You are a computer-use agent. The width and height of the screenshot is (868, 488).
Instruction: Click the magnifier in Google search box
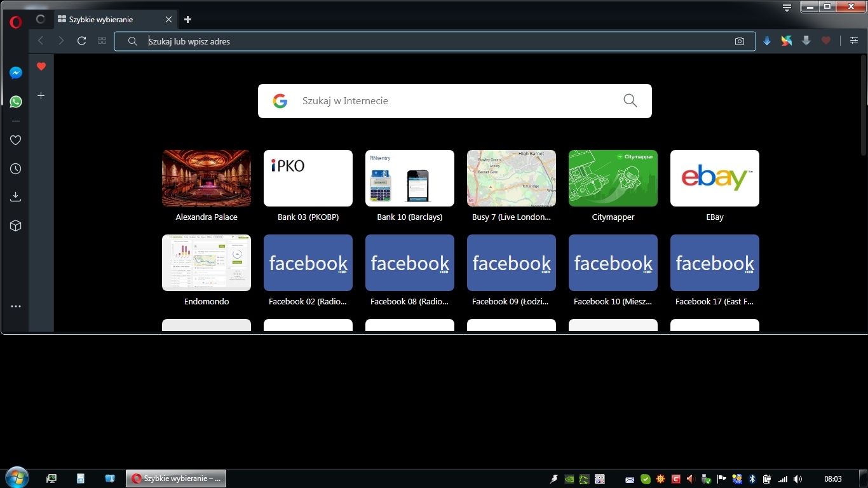point(630,100)
